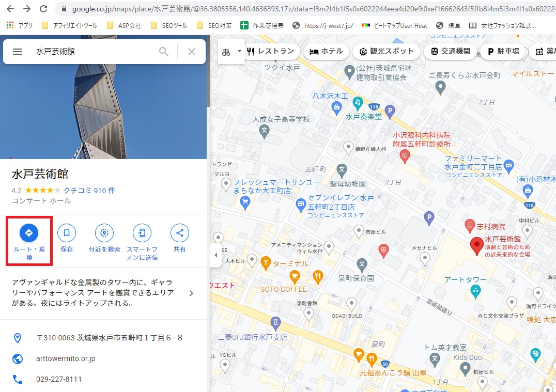Viewport: 556px width, 392px height.
Task: Click the 保存 bookmark icon
Action: pyautogui.click(x=67, y=233)
